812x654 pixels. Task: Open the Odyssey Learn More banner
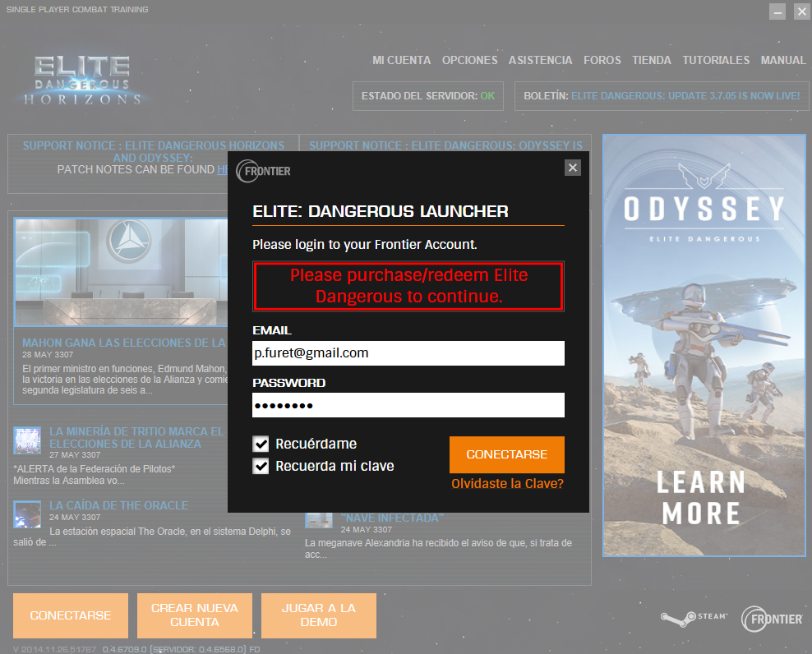pyautogui.click(x=704, y=345)
